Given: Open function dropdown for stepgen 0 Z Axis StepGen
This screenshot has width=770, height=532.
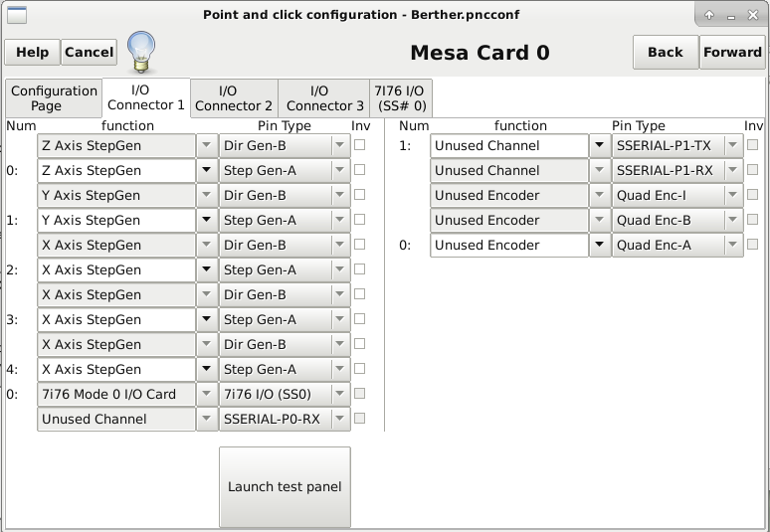Looking at the screenshot, I should point(207,170).
